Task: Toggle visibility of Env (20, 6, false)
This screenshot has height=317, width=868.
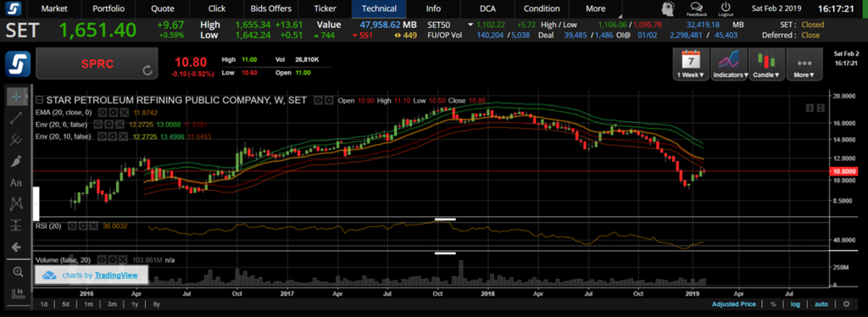Action: pyautogui.click(x=98, y=125)
